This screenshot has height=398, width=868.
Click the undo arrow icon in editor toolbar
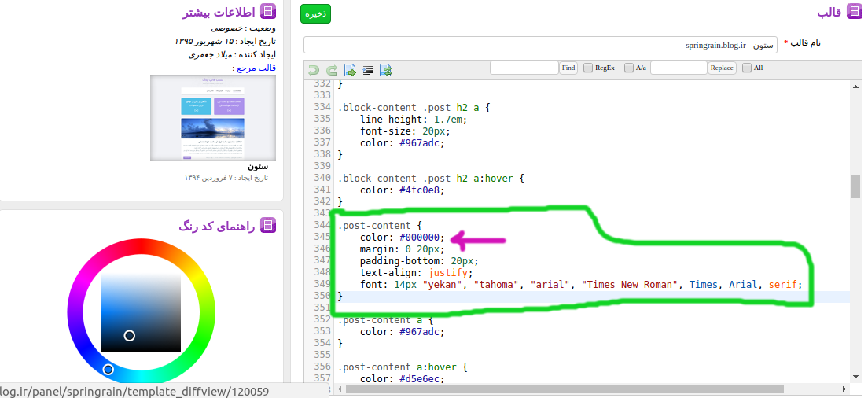(314, 70)
